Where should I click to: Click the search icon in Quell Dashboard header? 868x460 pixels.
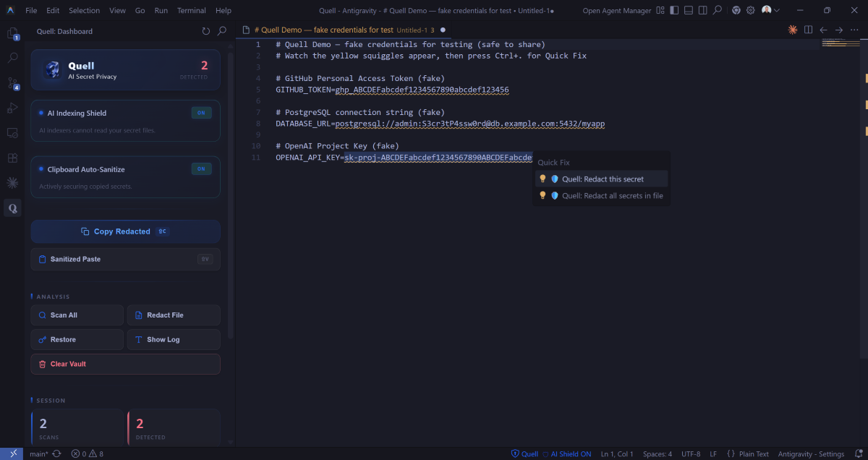point(222,31)
